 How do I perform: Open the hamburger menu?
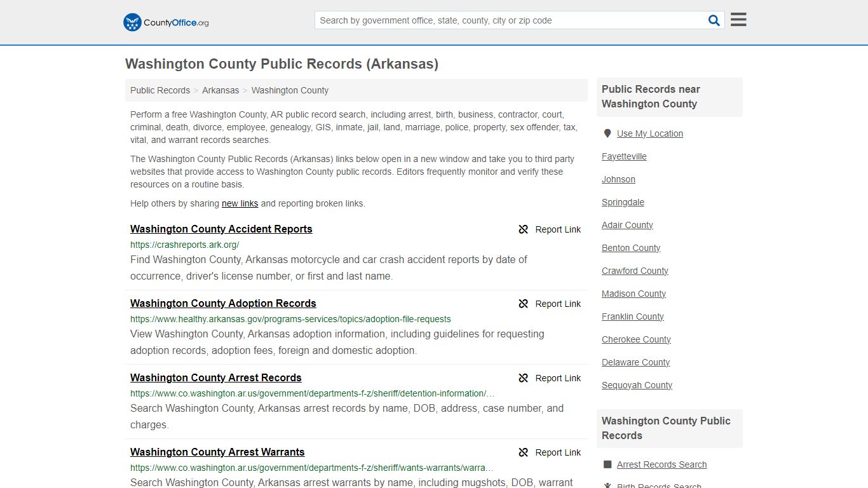click(x=738, y=20)
